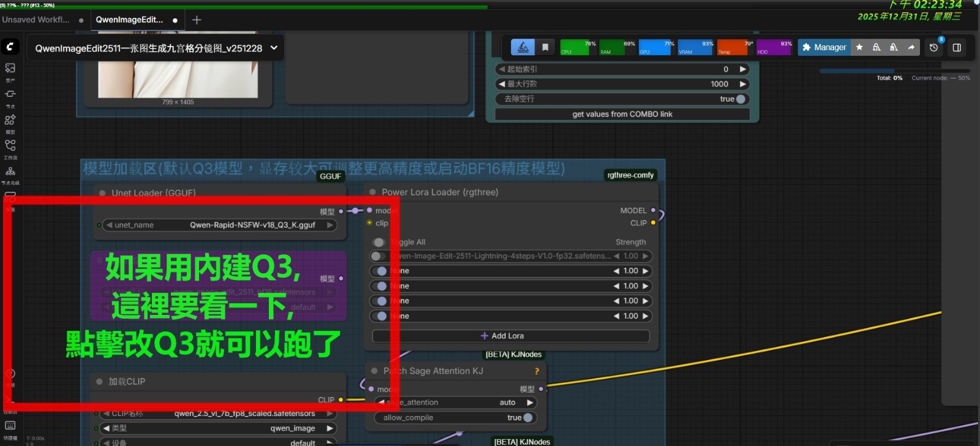The height and width of the screenshot is (446, 980).
Task: Switch the Toggle All Lora switch
Action: [379, 242]
